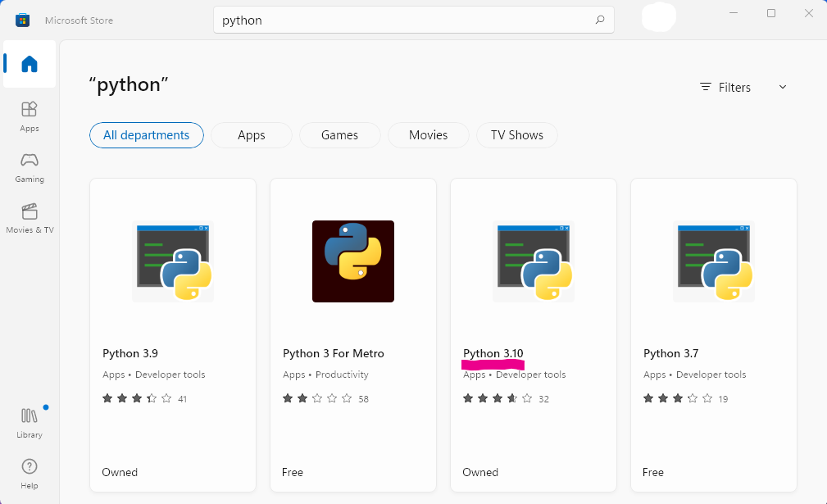Open the Apps section from sidebar

(x=29, y=116)
